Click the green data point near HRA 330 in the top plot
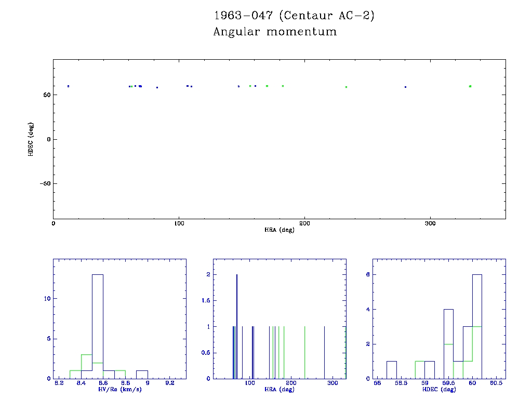 coord(470,86)
